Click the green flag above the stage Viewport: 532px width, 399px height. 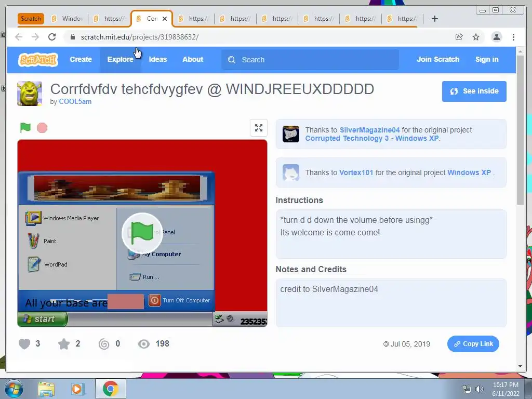25,128
